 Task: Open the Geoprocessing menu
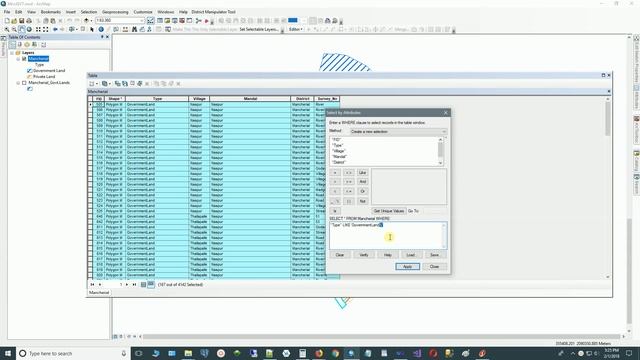(x=115, y=12)
